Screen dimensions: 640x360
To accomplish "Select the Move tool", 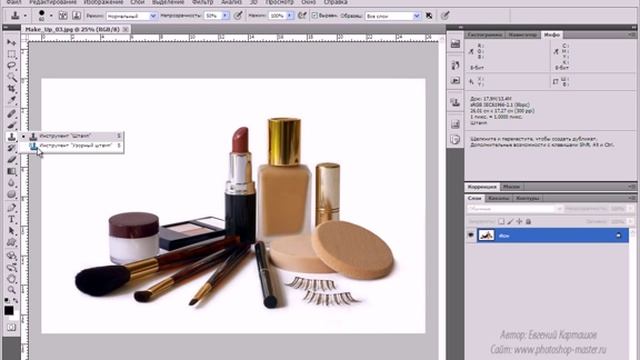I will pyautogui.click(x=11, y=42).
